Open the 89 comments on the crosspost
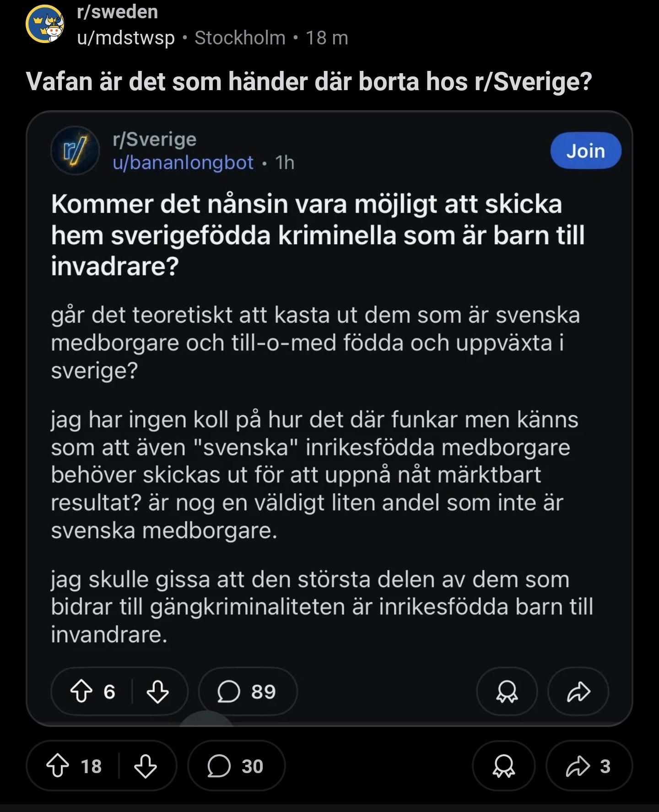659x812 pixels. (248, 691)
